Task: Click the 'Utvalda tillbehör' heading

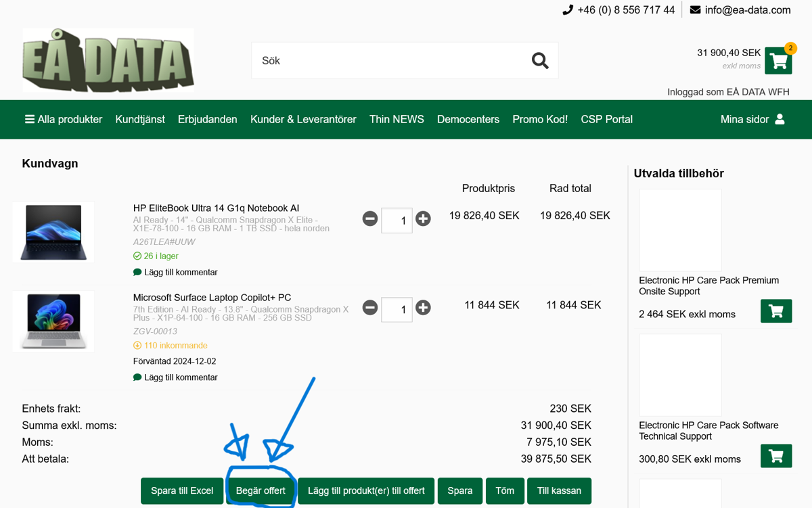Action: pos(679,173)
